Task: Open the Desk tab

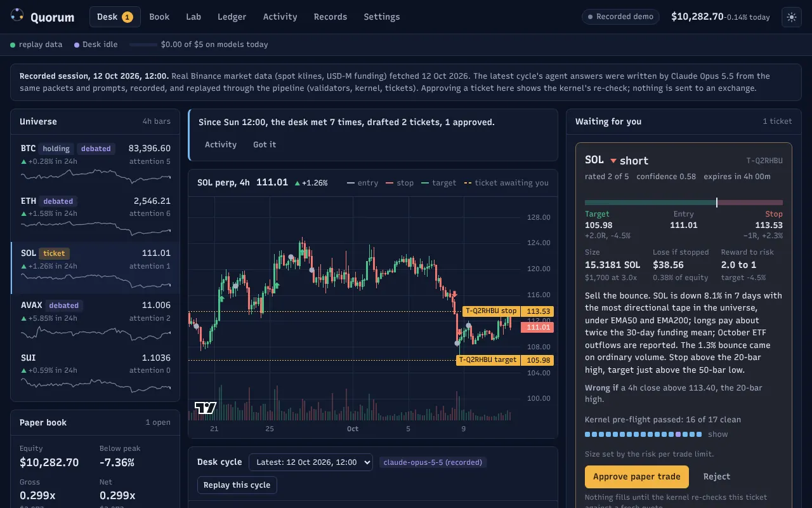Action: click(x=115, y=17)
